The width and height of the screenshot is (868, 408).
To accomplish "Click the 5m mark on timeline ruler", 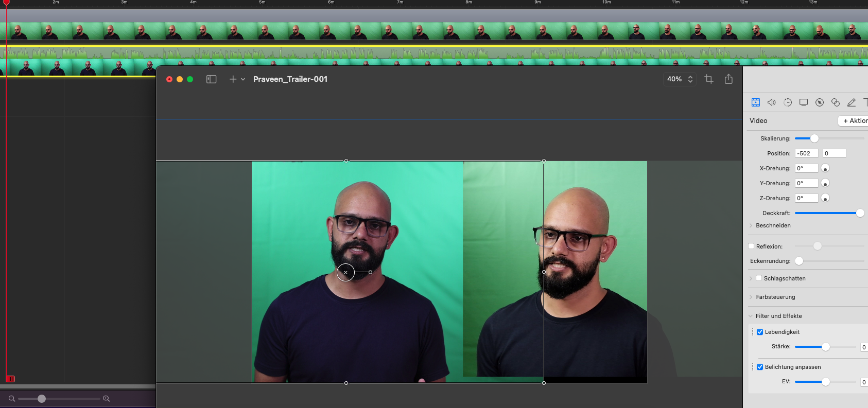I will click(x=262, y=3).
